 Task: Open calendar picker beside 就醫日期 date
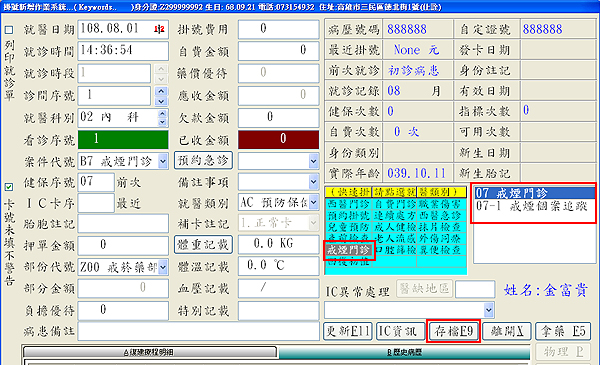(x=159, y=29)
